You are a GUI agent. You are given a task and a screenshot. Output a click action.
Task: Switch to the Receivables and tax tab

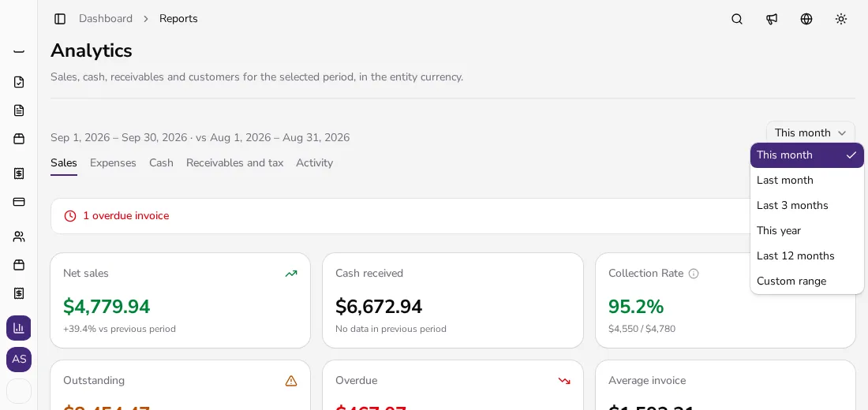coord(234,162)
